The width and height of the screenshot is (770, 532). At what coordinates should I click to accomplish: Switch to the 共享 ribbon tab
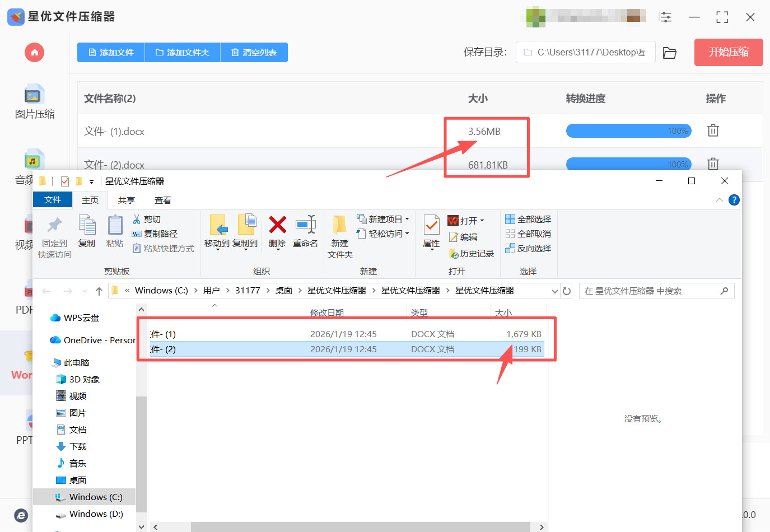point(127,200)
